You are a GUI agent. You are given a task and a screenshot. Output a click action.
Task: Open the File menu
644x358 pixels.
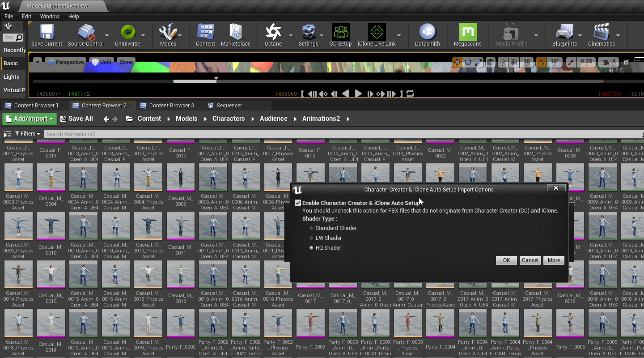8,16
